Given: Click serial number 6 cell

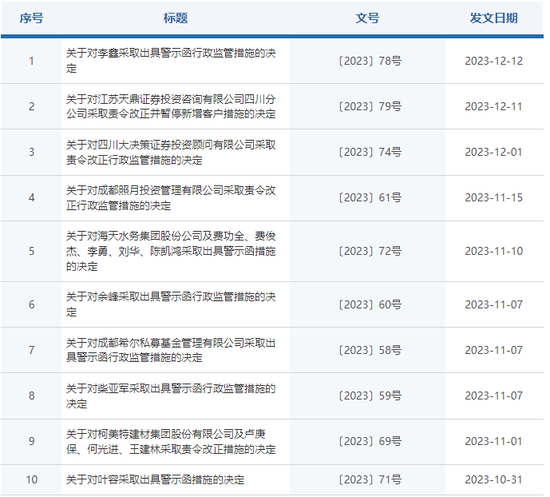Looking at the screenshot, I should tap(31, 304).
